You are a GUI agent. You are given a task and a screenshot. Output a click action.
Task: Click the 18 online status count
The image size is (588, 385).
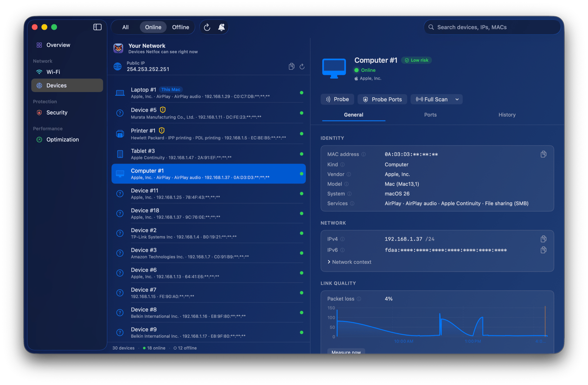(154, 348)
